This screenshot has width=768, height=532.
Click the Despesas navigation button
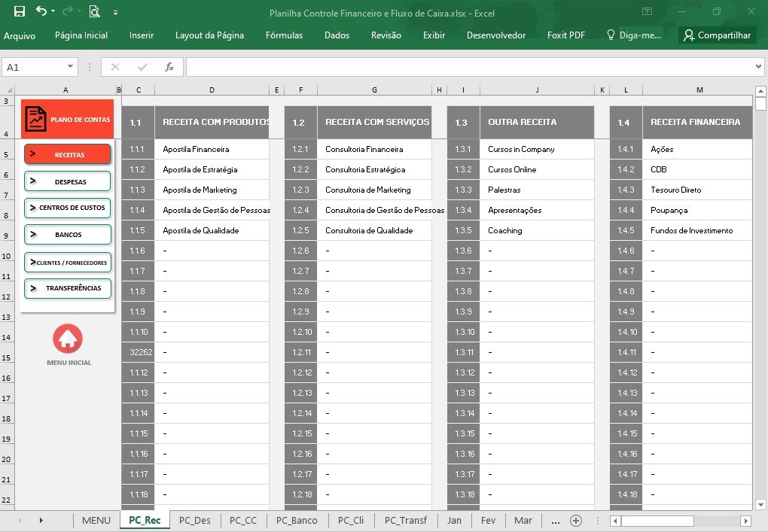(x=68, y=181)
